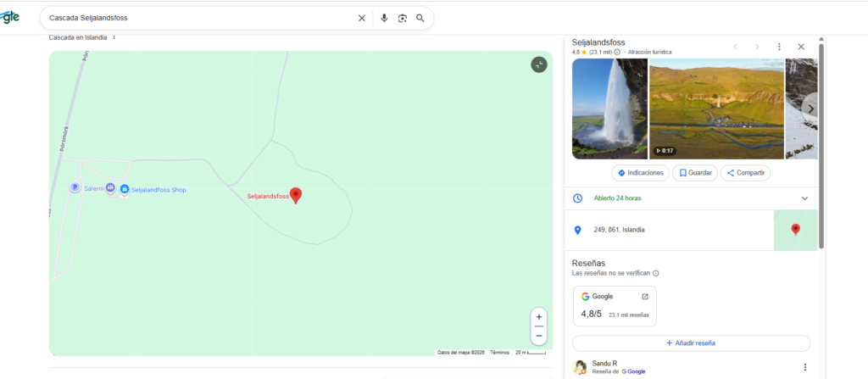The width and height of the screenshot is (868, 379).
Task: Open more options menu in place panel
Action: pyautogui.click(x=779, y=47)
